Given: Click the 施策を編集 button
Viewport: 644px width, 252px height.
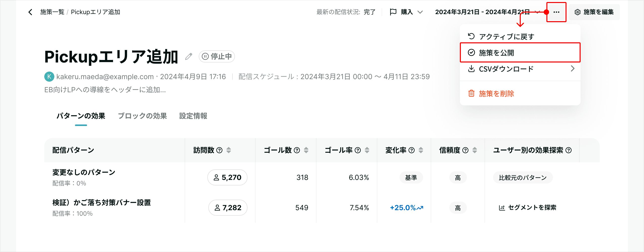Looking at the screenshot, I should (x=594, y=12).
